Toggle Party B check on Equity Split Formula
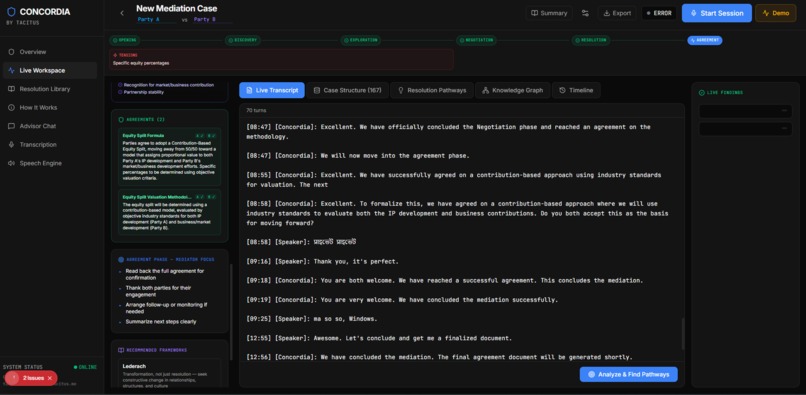The image size is (806, 395). tap(211, 136)
